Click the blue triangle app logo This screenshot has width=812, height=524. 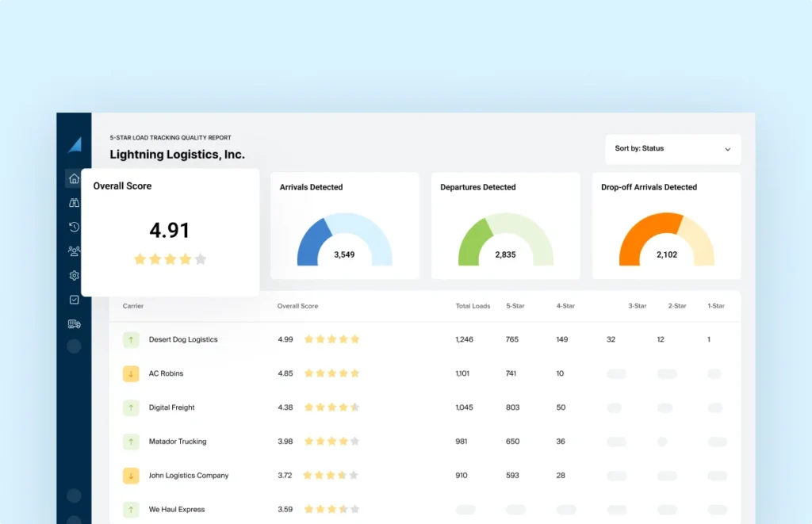[x=75, y=143]
